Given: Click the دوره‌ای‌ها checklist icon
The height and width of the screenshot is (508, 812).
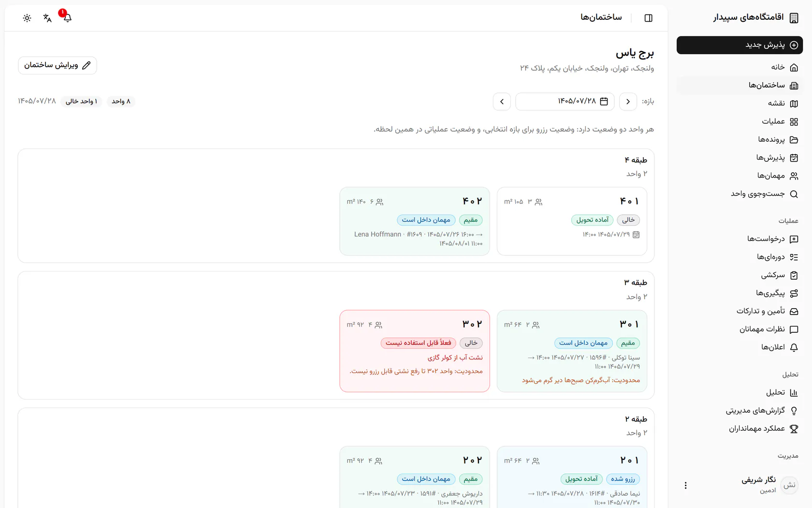Looking at the screenshot, I should [x=794, y=257].
